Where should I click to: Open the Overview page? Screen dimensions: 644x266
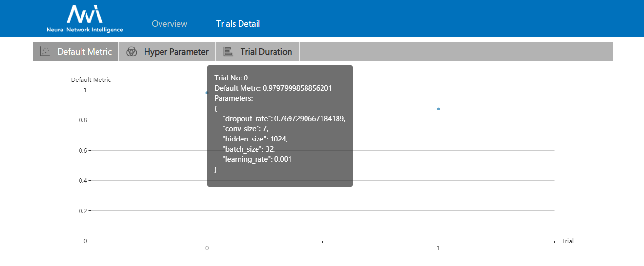169,24
